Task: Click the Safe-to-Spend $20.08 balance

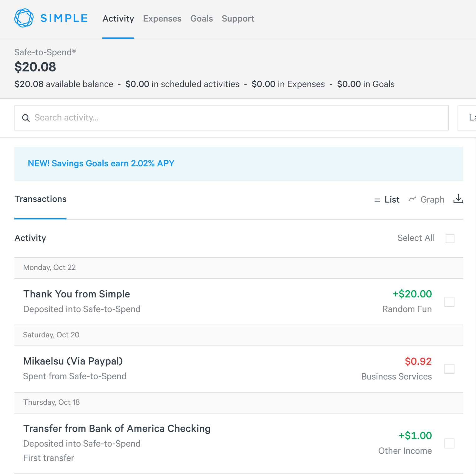Action: [x=35, y=67]
